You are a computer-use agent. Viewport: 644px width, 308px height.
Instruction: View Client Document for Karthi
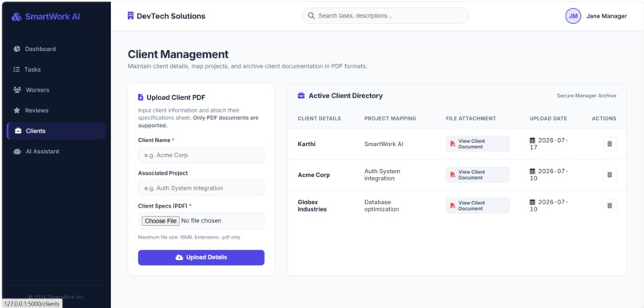pos(478,144)
